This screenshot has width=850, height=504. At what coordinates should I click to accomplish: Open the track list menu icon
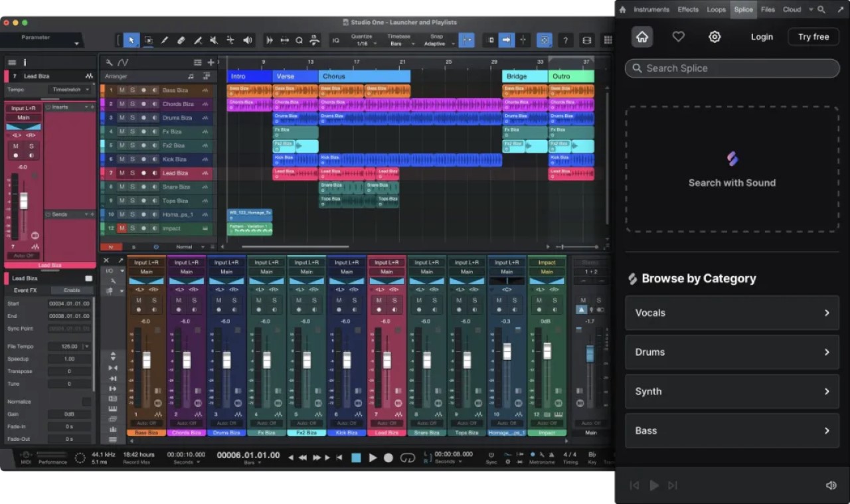click(x=12, y=62)
